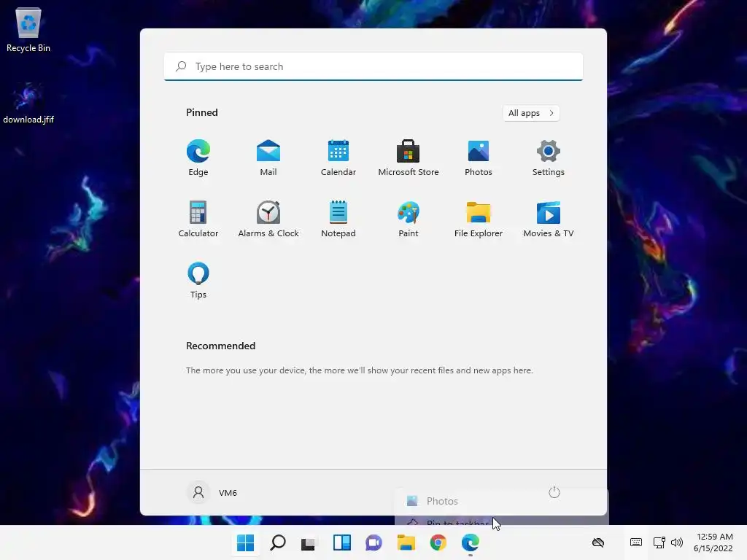Choose Pin to taskbar
The image size is (747, 560).
click(x=501, y=520)
